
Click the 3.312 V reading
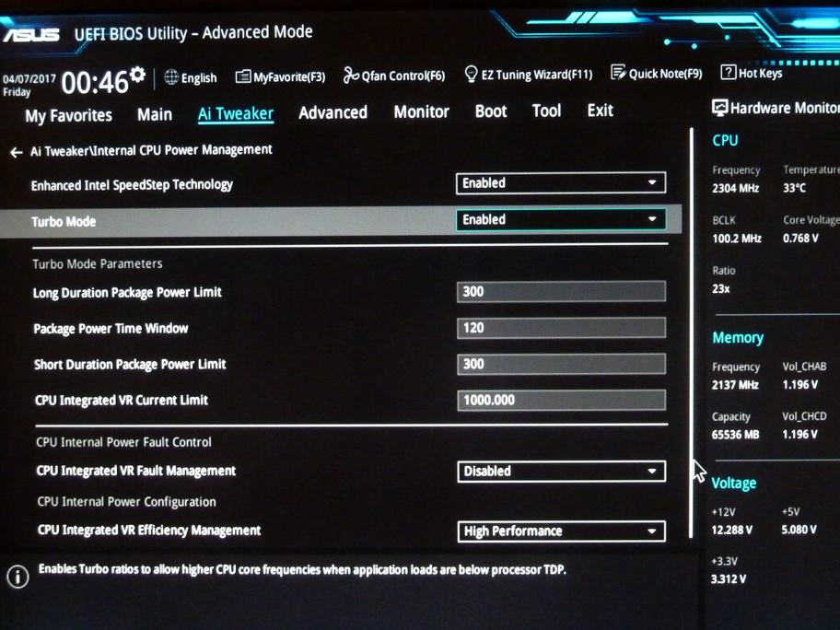click(729, 579)
